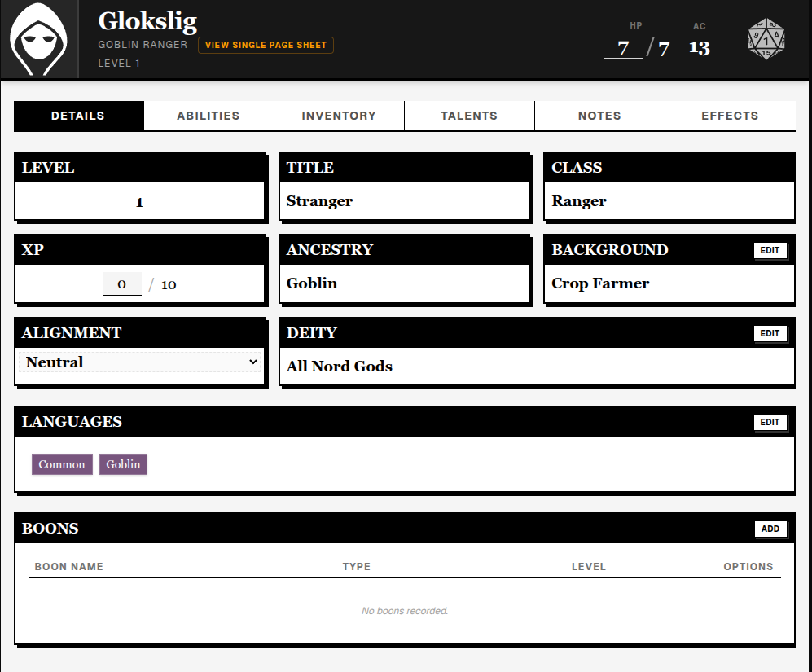Show the Effects tab

click(x=731, y=116)
